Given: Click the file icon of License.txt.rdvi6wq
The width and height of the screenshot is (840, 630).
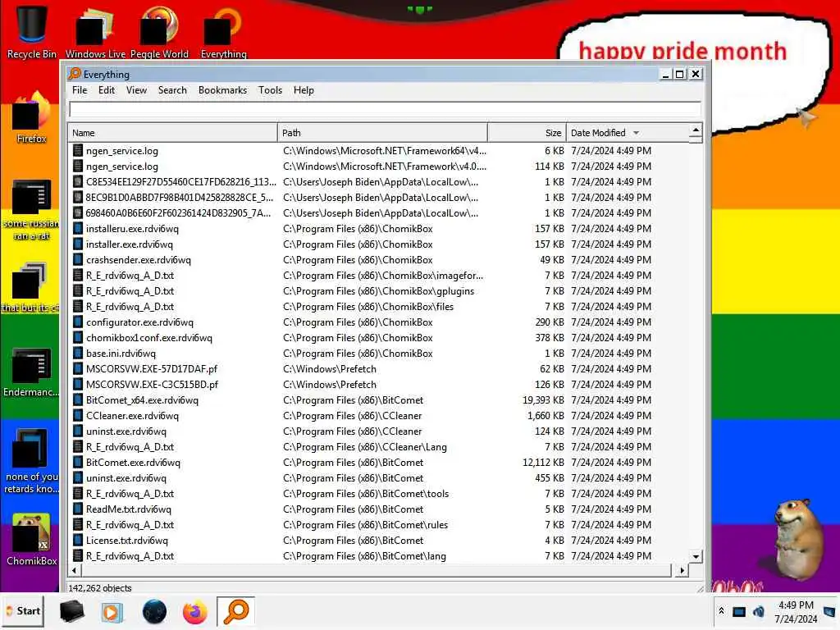Looking at the screenshot, I should click(x=78, y=541).
